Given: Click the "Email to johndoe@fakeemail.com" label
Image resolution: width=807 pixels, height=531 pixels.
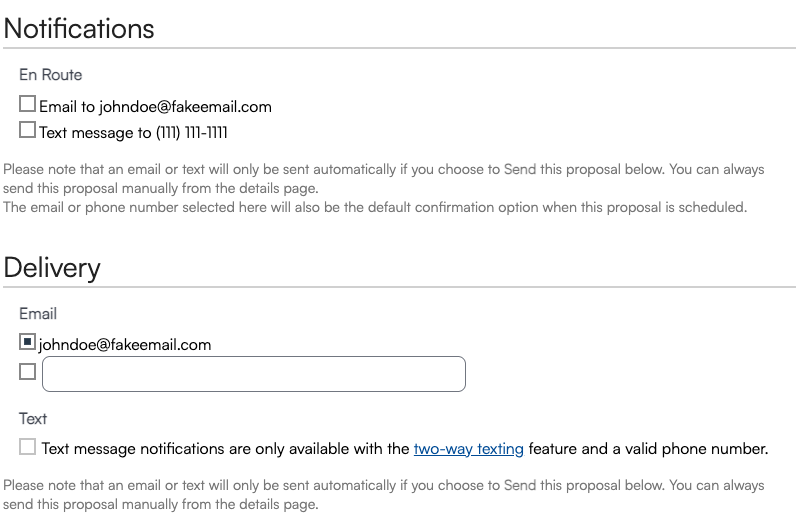Looking at the screenshot, I should 155,107.
